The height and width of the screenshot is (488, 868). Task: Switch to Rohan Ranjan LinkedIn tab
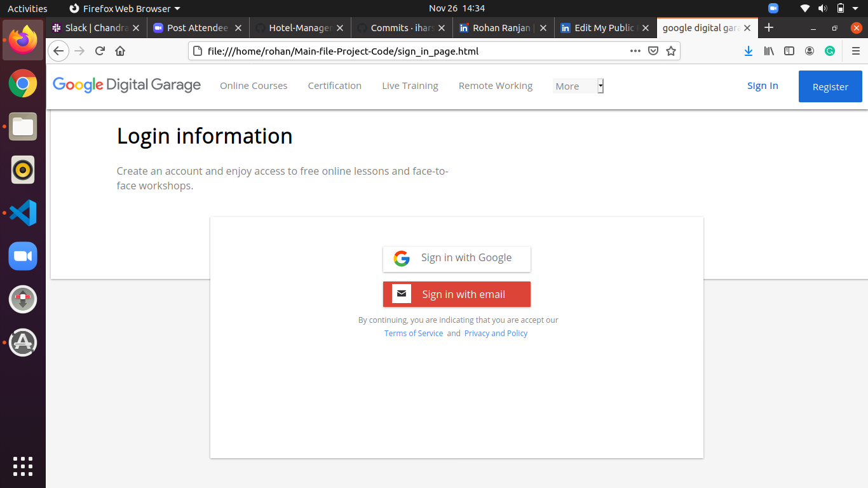503,28
